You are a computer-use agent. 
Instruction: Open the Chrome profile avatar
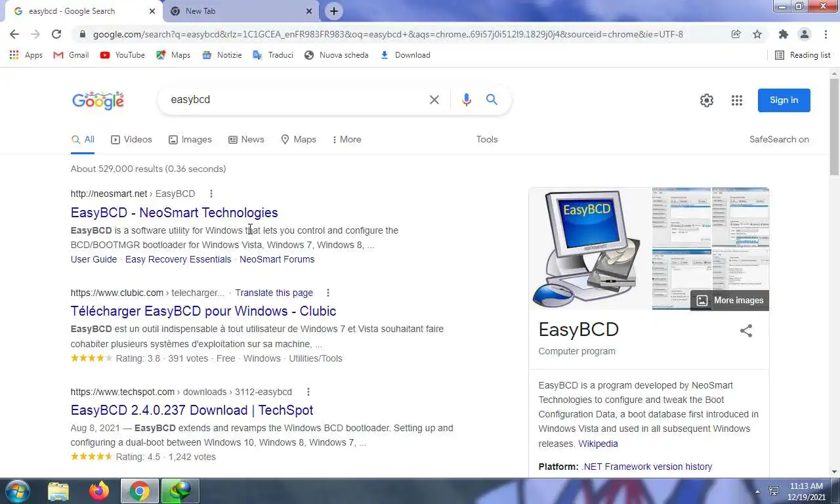804,34
